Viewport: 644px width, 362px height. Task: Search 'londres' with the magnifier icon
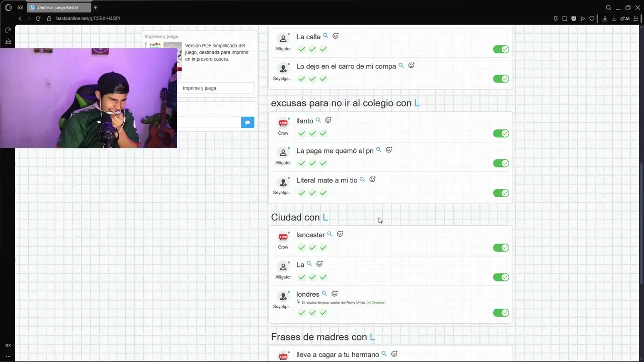[325, 294]
